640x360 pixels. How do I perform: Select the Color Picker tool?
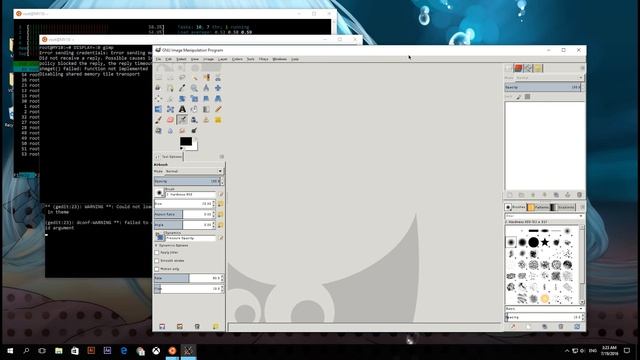[x=182, y=88]
